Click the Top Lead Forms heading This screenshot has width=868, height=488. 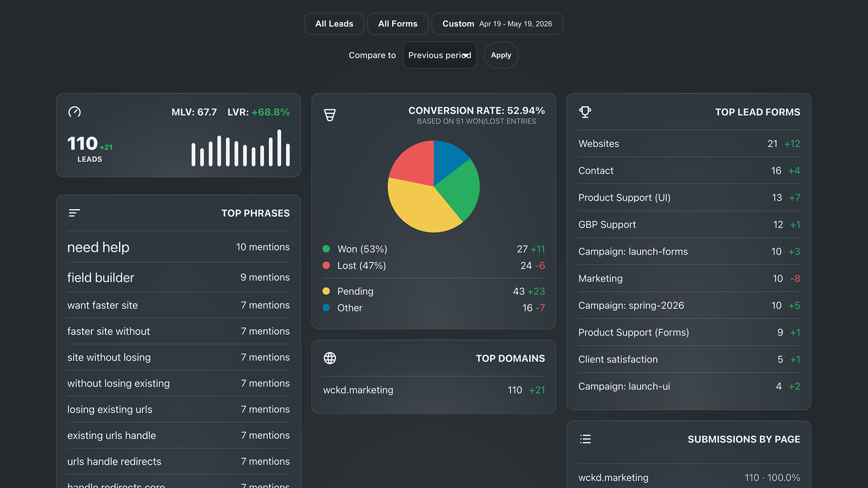point(757,112)
